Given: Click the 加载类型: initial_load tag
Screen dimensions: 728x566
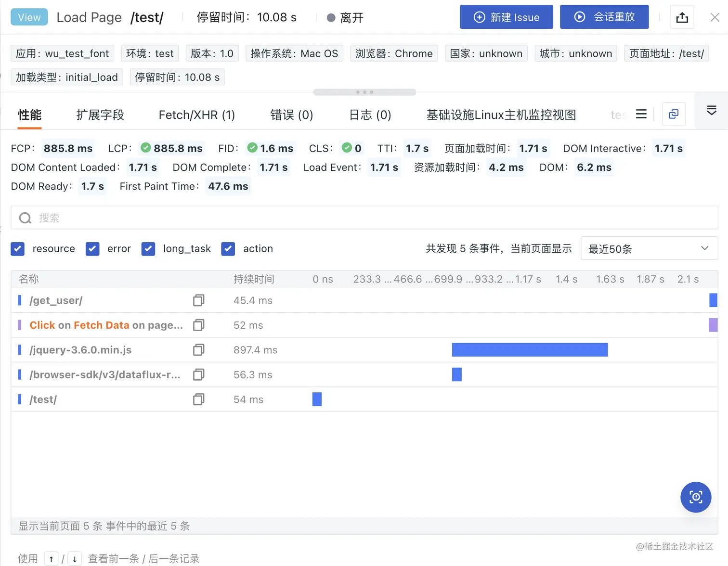Looking at the screenshot, I should 67,77.
